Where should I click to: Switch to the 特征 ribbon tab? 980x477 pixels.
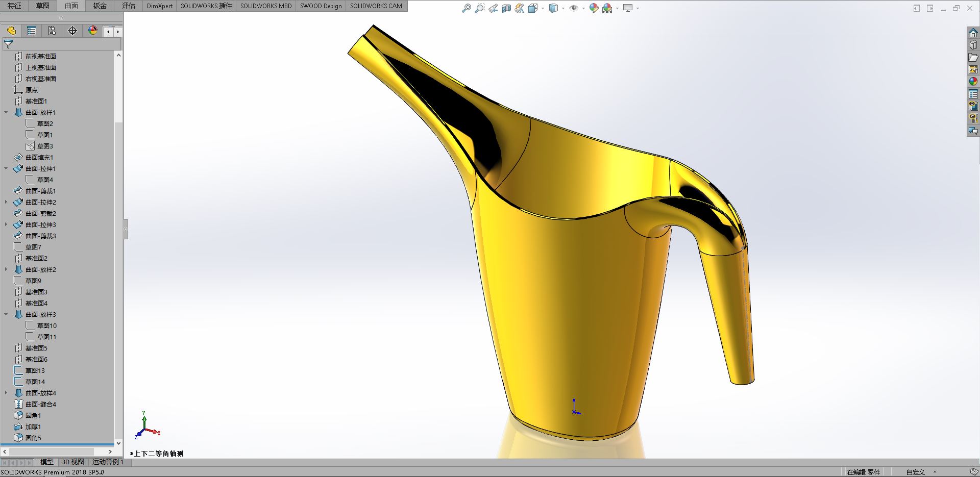click(14, 6)
